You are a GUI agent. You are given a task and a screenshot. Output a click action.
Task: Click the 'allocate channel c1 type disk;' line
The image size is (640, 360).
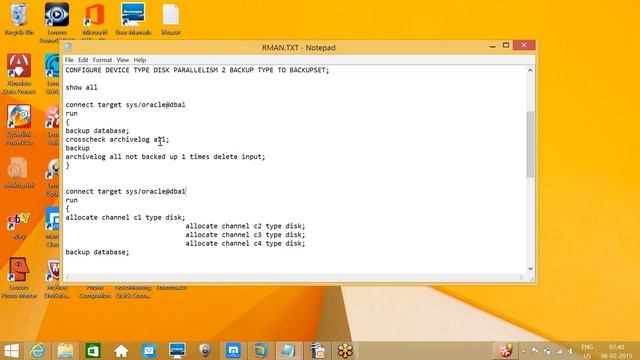125,218
